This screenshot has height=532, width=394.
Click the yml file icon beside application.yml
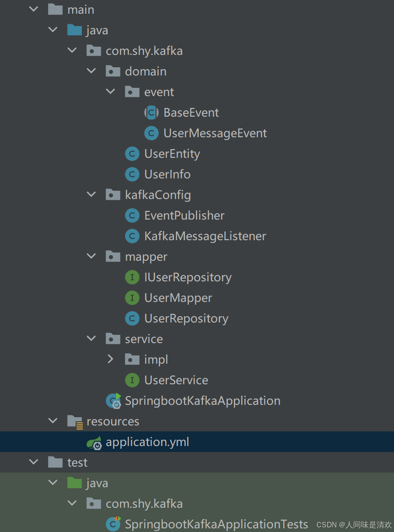click(94, 441)
